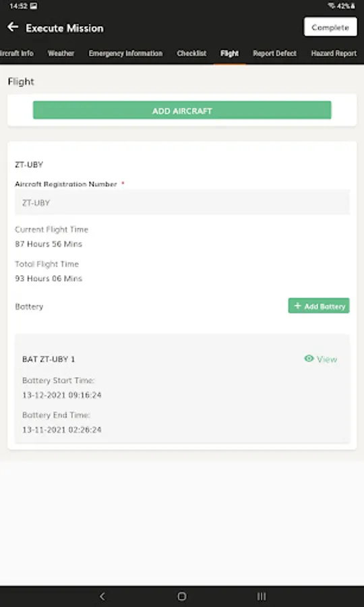Click the green ADD AIRCRAFT button
This screenshot has width=364, height=607.
click(182, 111)
